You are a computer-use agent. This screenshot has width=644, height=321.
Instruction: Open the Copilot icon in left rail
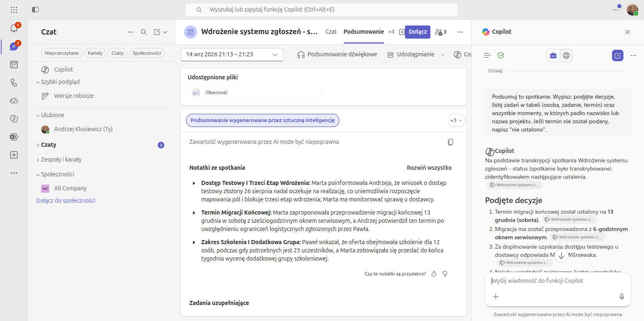click(14, 119)
